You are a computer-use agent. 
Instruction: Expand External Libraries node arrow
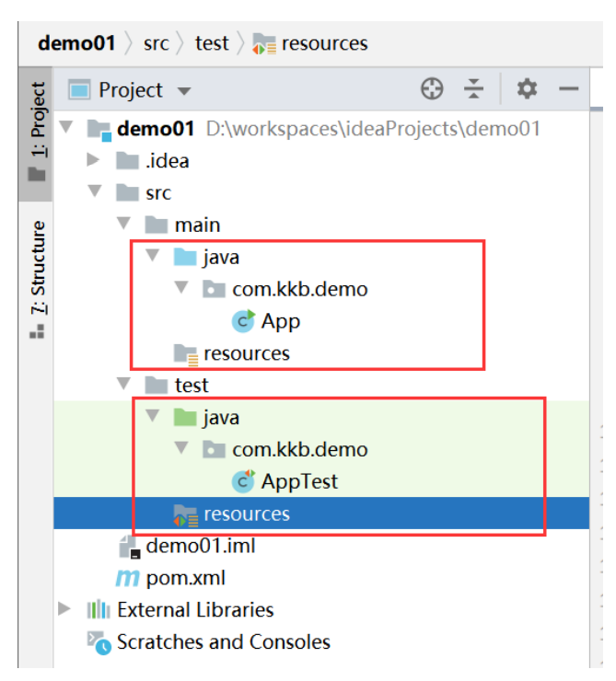pos(64,608)
